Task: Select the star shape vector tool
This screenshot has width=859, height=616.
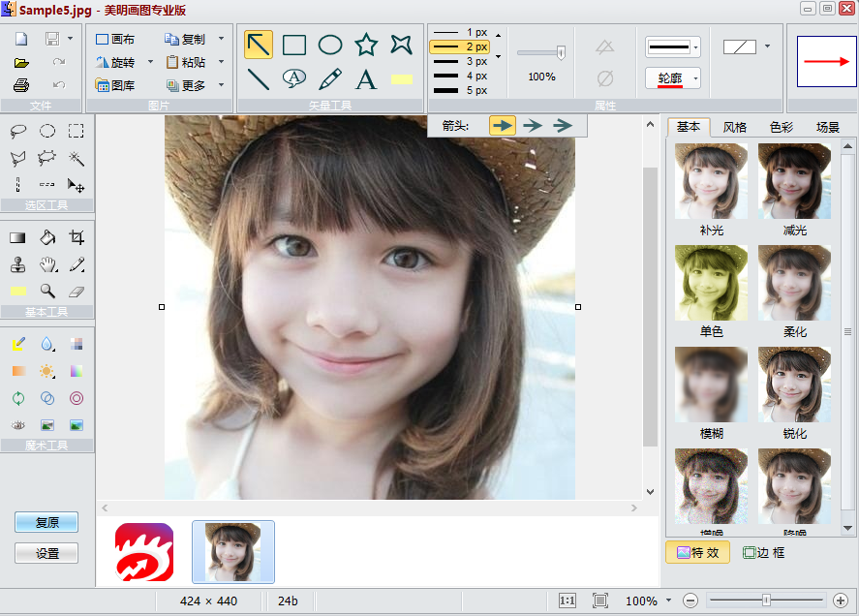Action: (x=365, y=45)
